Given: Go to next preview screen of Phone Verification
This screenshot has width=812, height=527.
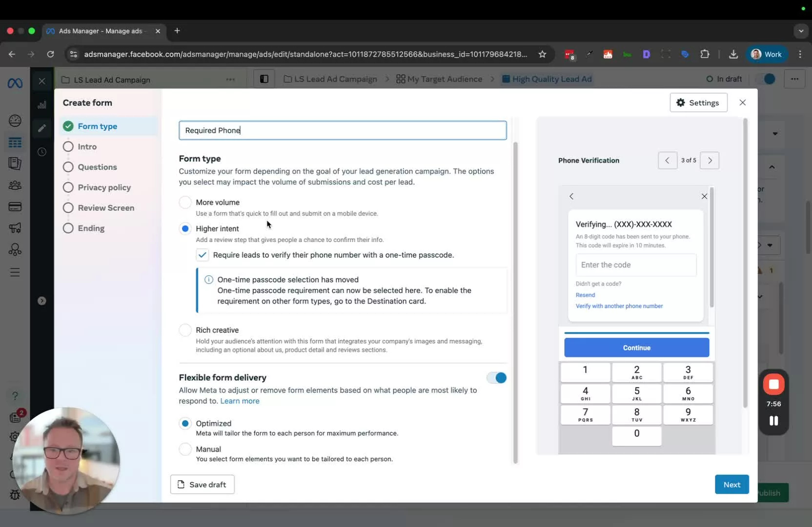Looking at the screenshot, I should [710, 160].
